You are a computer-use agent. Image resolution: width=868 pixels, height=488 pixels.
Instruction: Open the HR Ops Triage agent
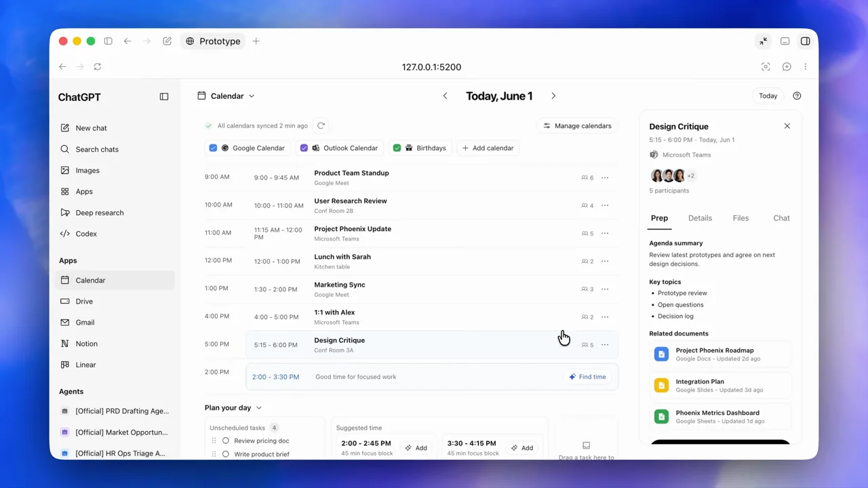115,453
